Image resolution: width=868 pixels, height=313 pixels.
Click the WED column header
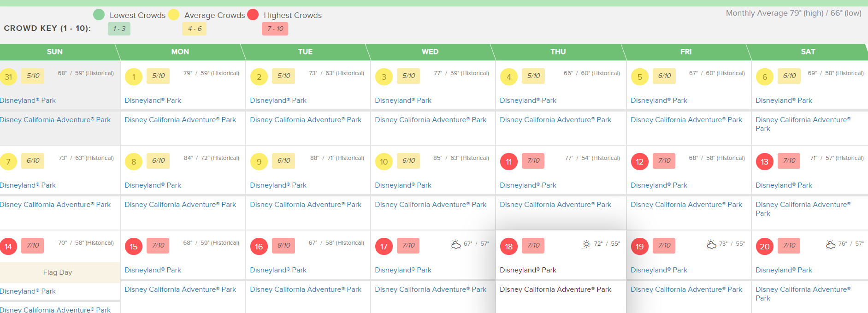430,52
